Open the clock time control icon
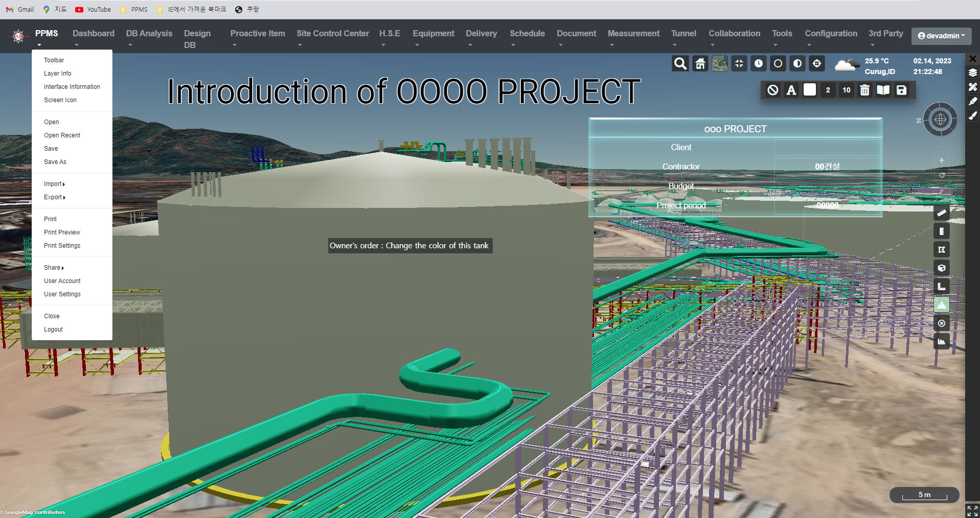 (759, 64)
